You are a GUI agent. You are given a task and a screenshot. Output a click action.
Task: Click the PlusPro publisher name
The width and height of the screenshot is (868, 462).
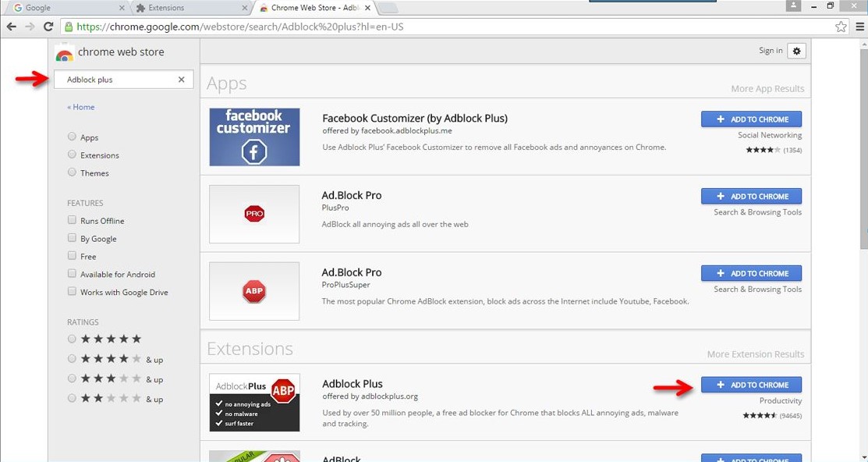[x=335, y=208]
